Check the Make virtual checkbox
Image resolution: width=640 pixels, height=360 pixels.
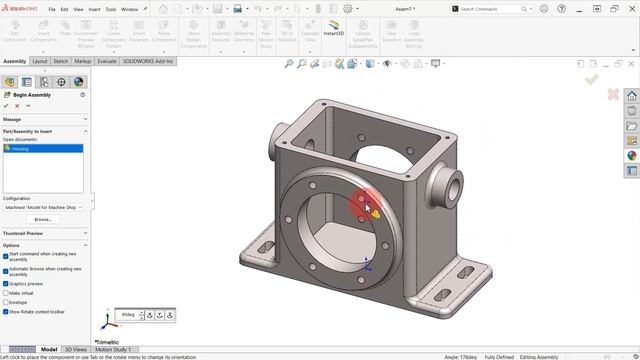coord(6,293)
